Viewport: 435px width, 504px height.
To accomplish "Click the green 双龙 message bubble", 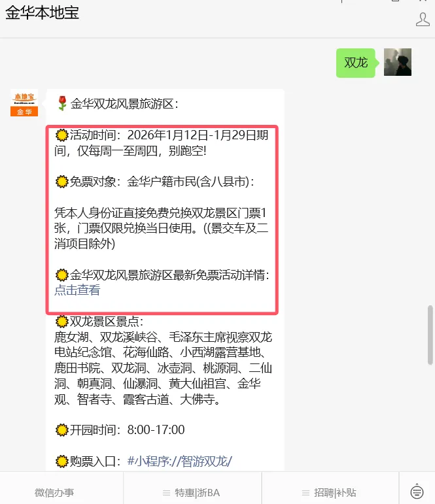I will [356, 63].
